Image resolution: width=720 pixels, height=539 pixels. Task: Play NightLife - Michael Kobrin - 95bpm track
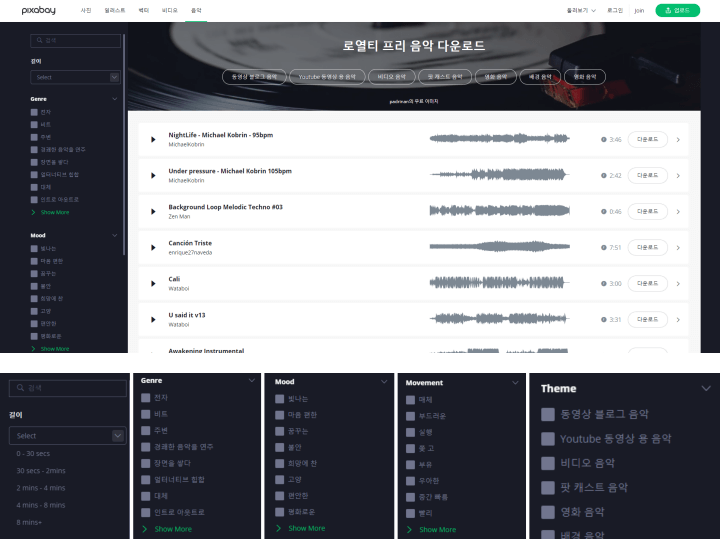pyautogui.click(x=153, y=140)
